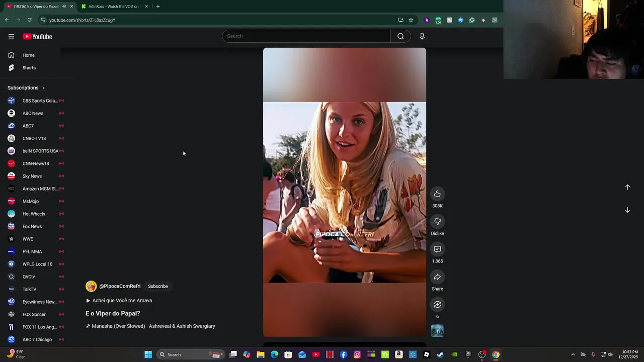Mute the YouTube tab audio icon
This screenshot has width=644, height=362.
click(x=64, y=7)
